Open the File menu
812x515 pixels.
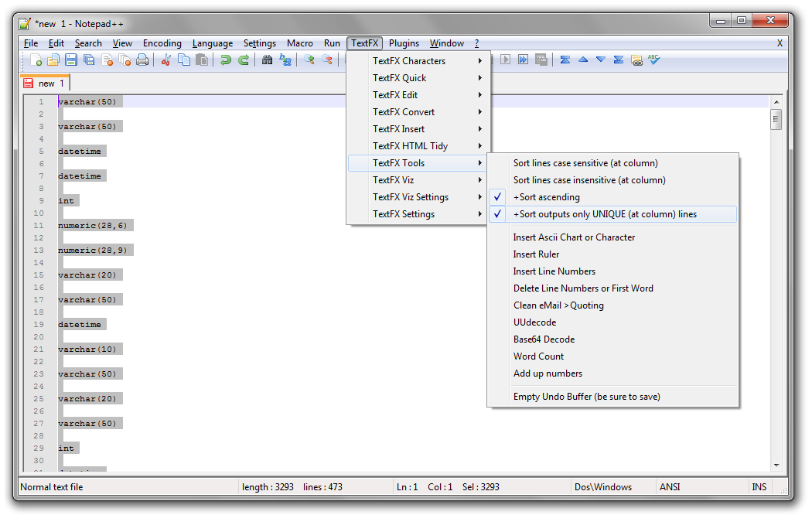(31, 43)
